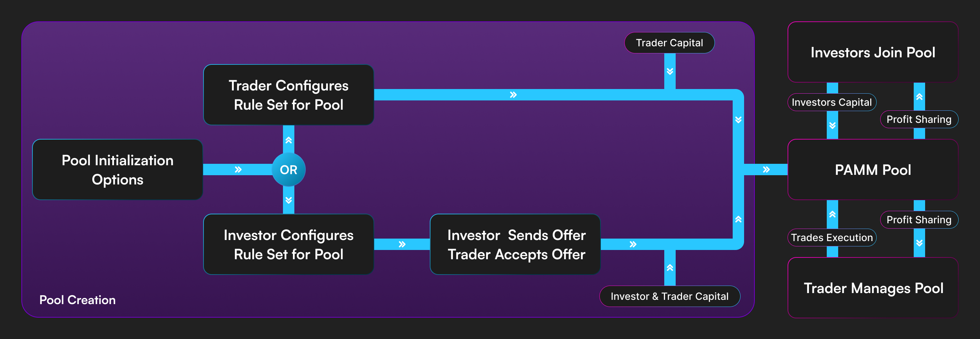
Task: Click the Investor Sends Offer box
Action: point(516,244)
